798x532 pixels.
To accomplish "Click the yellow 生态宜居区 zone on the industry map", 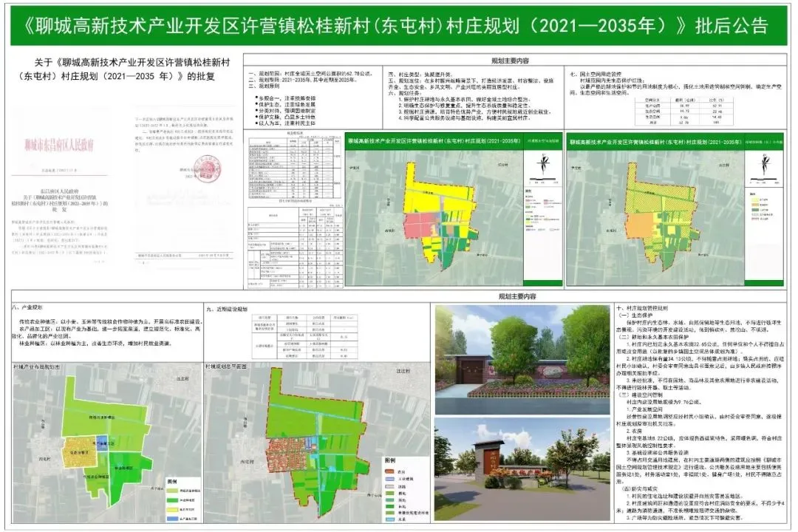I will tap(78, 450).
